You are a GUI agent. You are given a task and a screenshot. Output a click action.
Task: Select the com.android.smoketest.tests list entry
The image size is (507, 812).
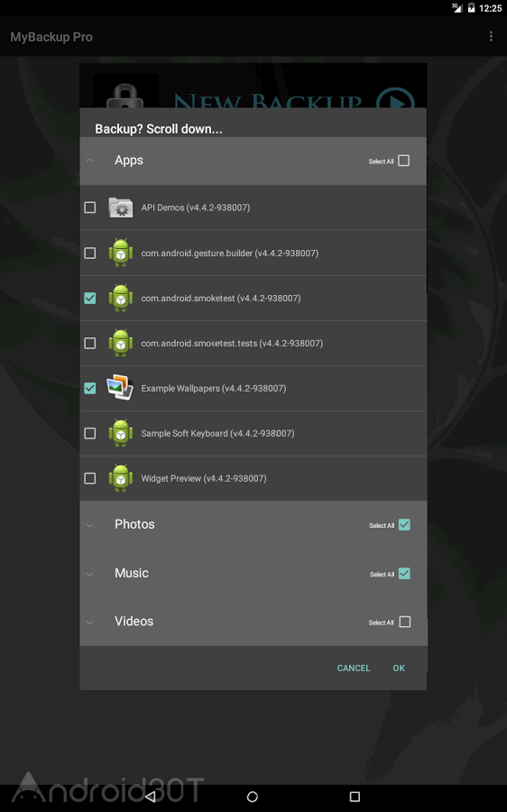(x=253, y=344)
